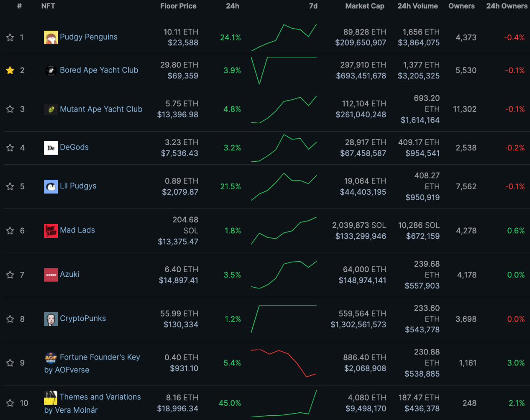Open the DeGods collection link
This screenshot has height=420, width=530.
74,147
